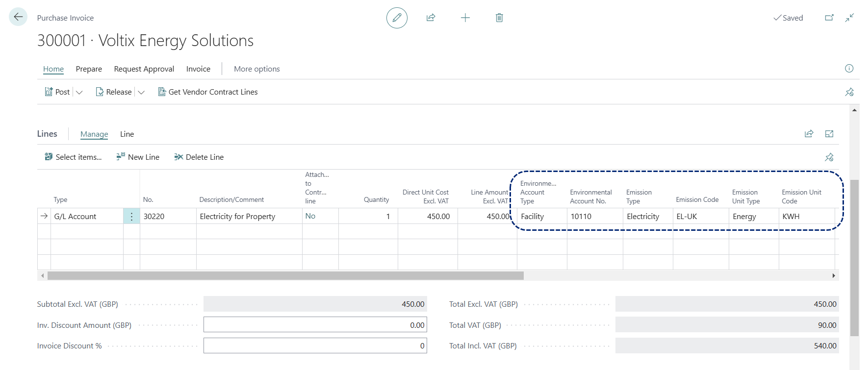
Task: Show More options
Action: [257, 69]
